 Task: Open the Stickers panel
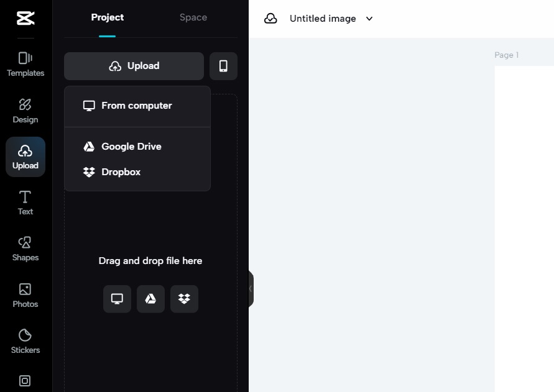click(25, 341)
